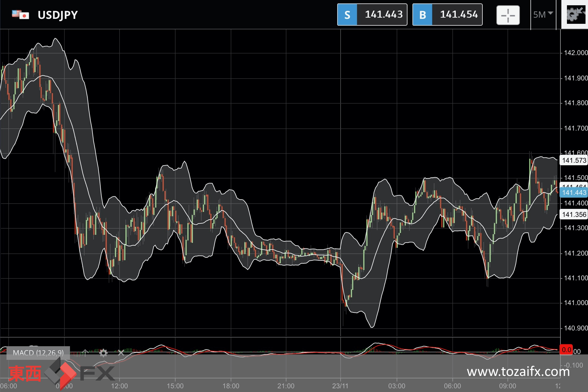Screen dimensions: 588x392
Task: Activate the crosshair cursor tool
Action: (508, 15)
